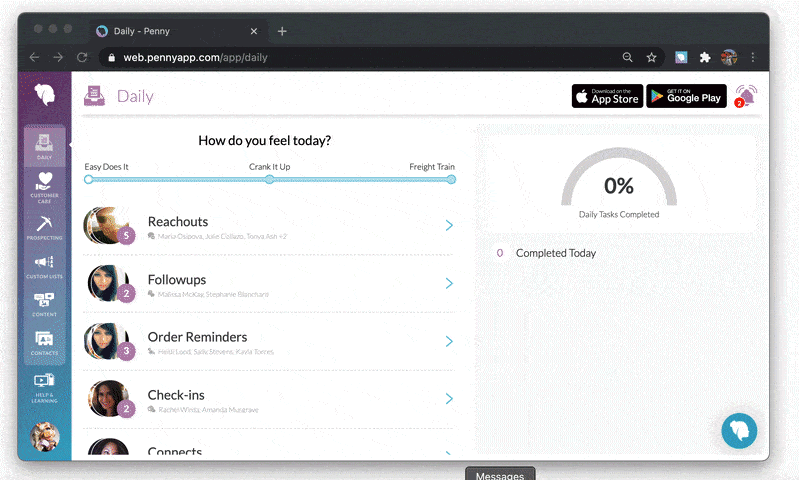The height and width of the screenshot is (480, 799).
Task: Click the How do you feel today heading
Action: tap(264, 141)
